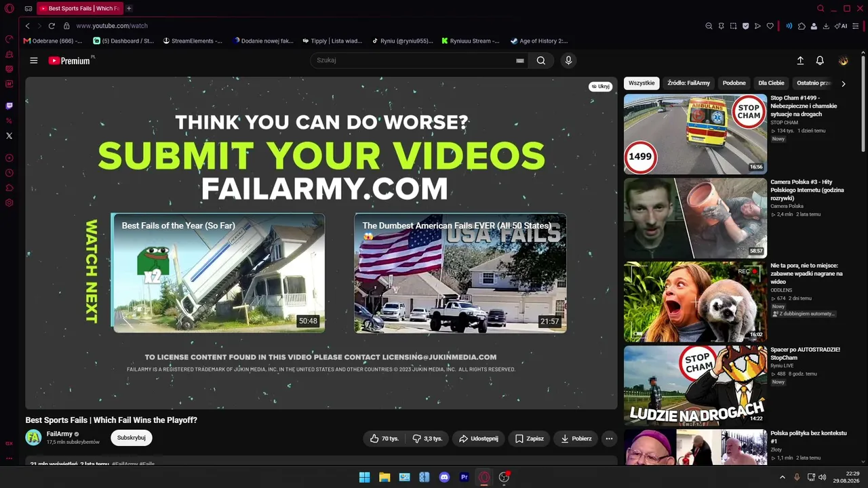Screen dimensions: 868x488
Task: Open Odebrane (666) Gmail bookmark
Action: [53, 41]
